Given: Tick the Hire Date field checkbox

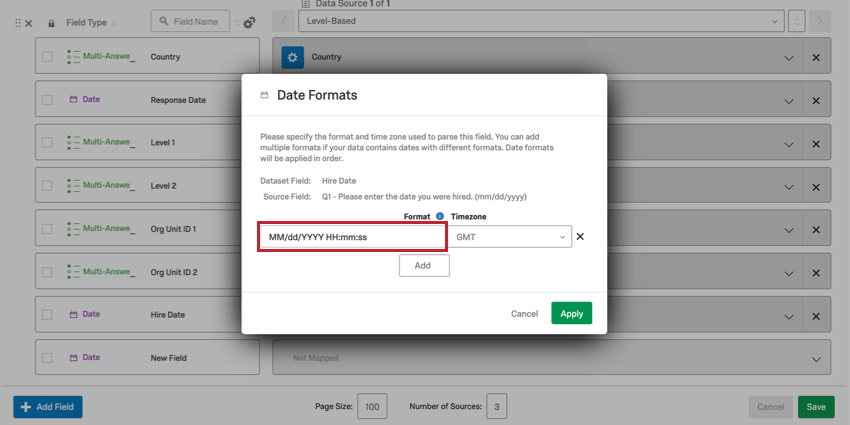Looking at the screenshot, I should click(47, 314).
